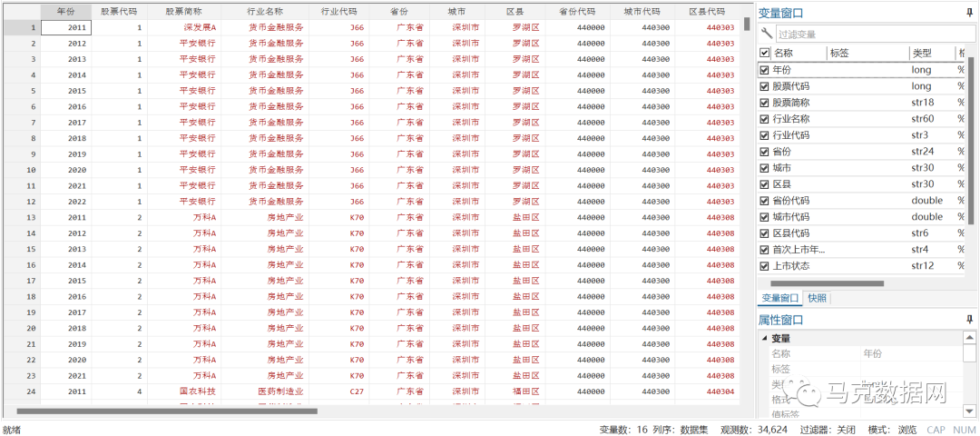
Task: Select row number 1 header
Action: (23, 27)
